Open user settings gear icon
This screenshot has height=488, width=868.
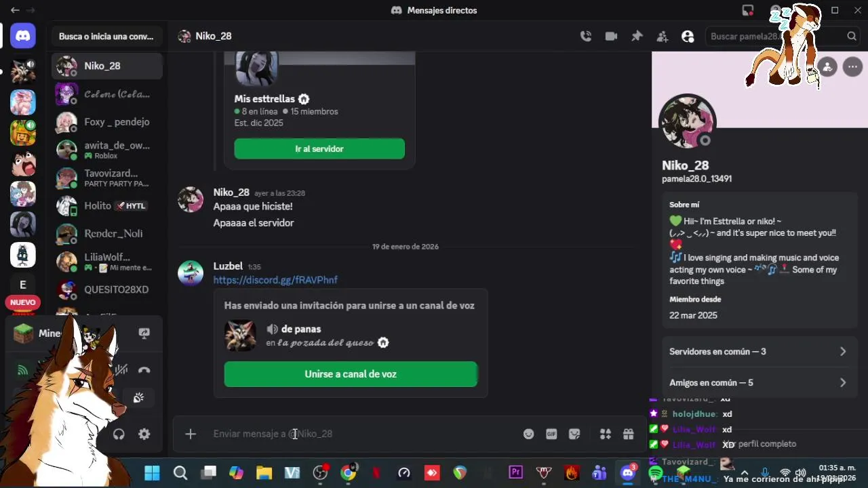(x=144, y=434)
